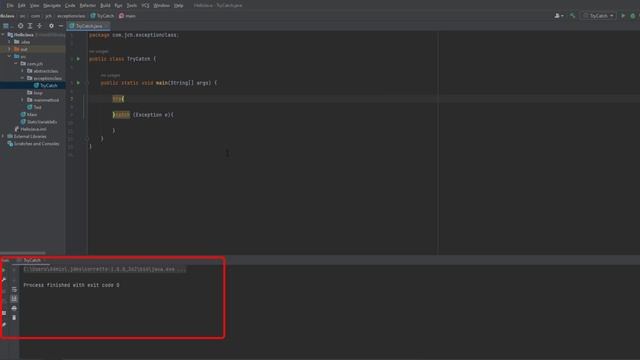Toggle soft-wrap icon in Run console

tap(14, 289)
